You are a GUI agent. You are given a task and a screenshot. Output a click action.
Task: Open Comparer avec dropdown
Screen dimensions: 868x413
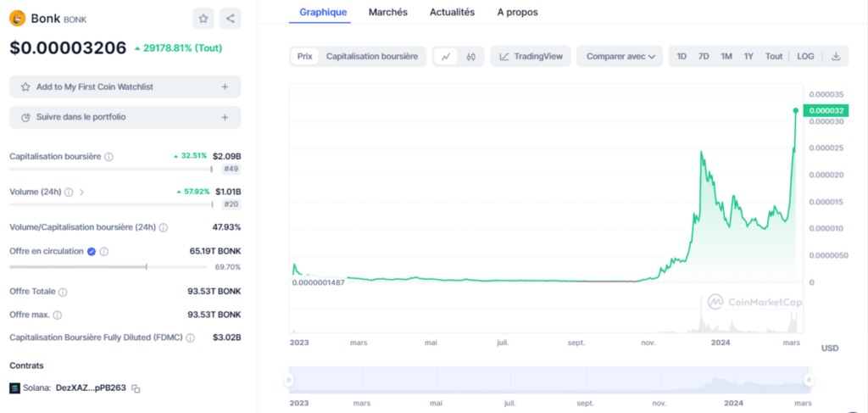(620, 57)
